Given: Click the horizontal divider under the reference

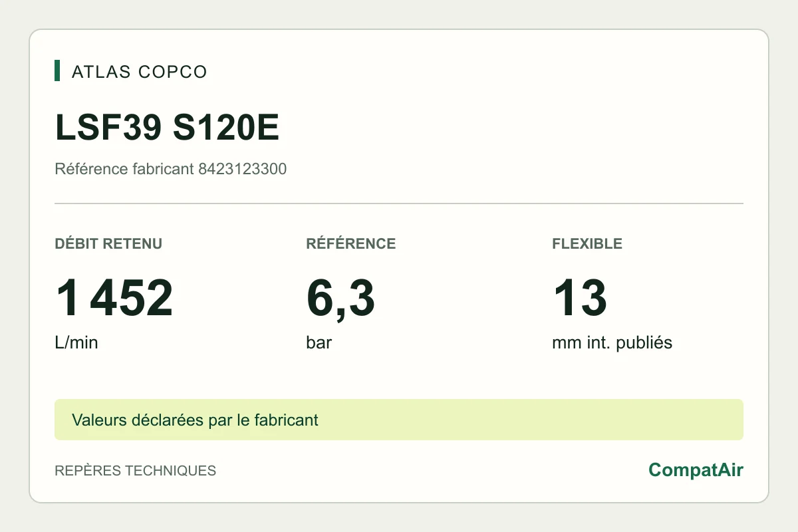Looking at the screenshot, I should click(399, 203).
